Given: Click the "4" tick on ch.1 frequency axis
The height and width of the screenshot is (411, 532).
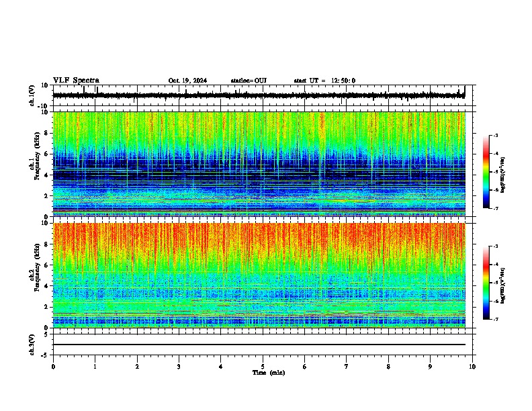Looking at the screenshot, I should 47,175.
